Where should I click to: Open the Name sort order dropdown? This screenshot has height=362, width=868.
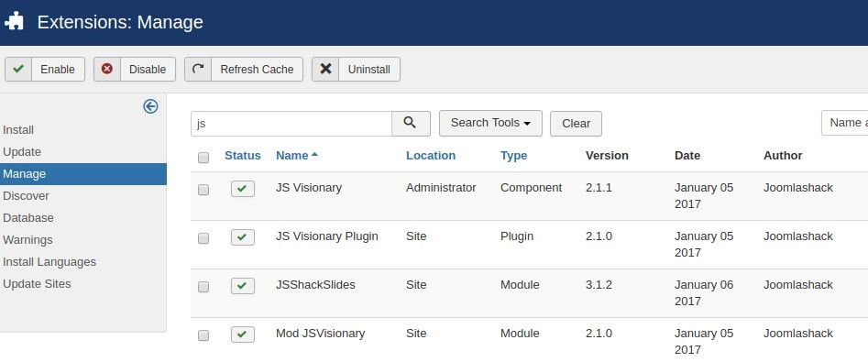click(x=845, y=123)
